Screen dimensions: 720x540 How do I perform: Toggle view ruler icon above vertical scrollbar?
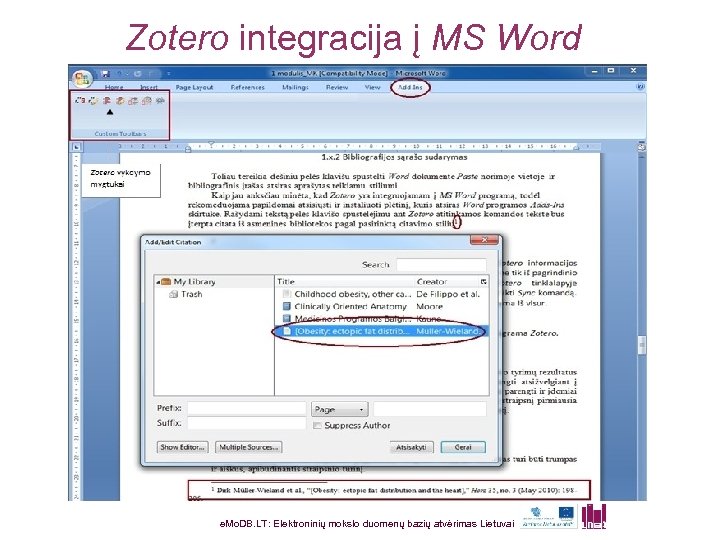(641, 147)
